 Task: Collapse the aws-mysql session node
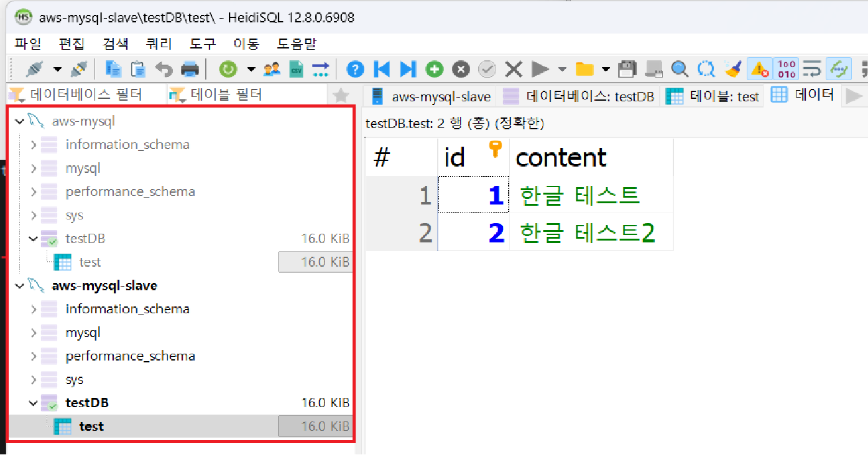[19, 121]
